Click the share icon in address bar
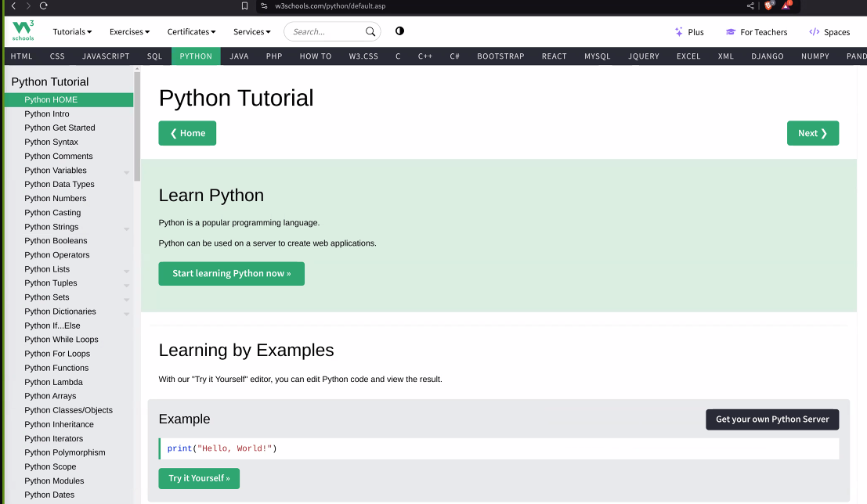 click(x=750, y=6)
